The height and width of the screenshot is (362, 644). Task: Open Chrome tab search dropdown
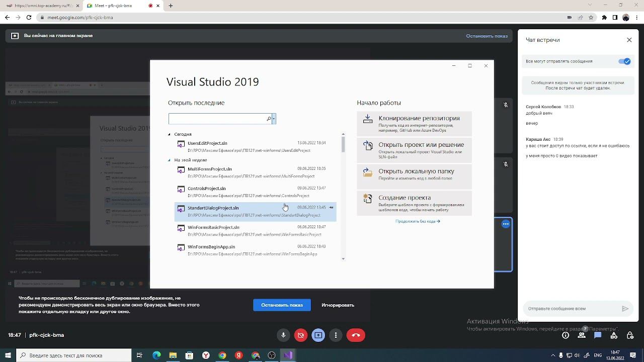(x=591, y=5)
